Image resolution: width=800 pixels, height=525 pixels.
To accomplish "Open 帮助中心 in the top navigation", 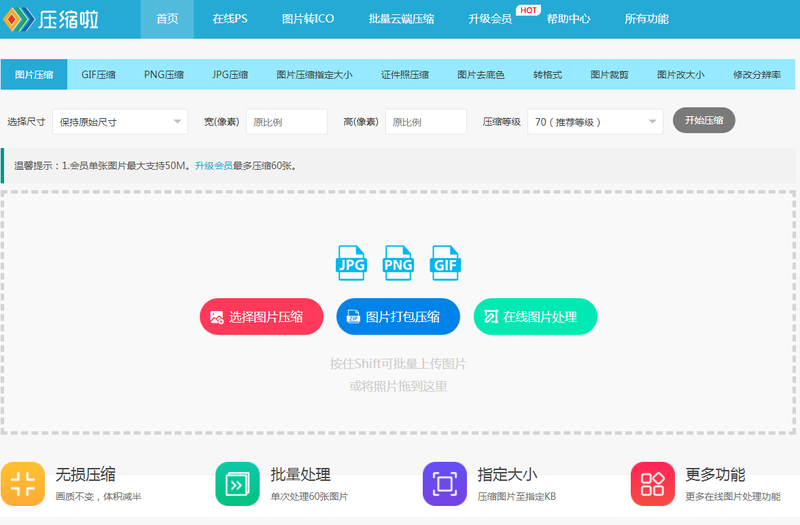I will (568, 19).
